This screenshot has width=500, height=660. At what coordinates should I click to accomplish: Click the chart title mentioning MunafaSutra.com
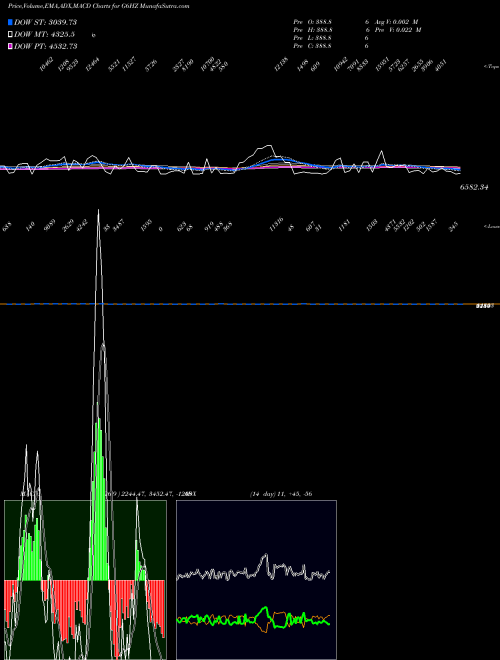tap(98, 6)
